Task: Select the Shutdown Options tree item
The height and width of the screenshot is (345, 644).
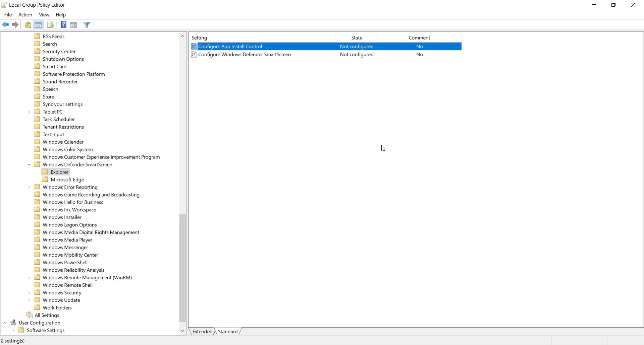Action: coord(63,59)
